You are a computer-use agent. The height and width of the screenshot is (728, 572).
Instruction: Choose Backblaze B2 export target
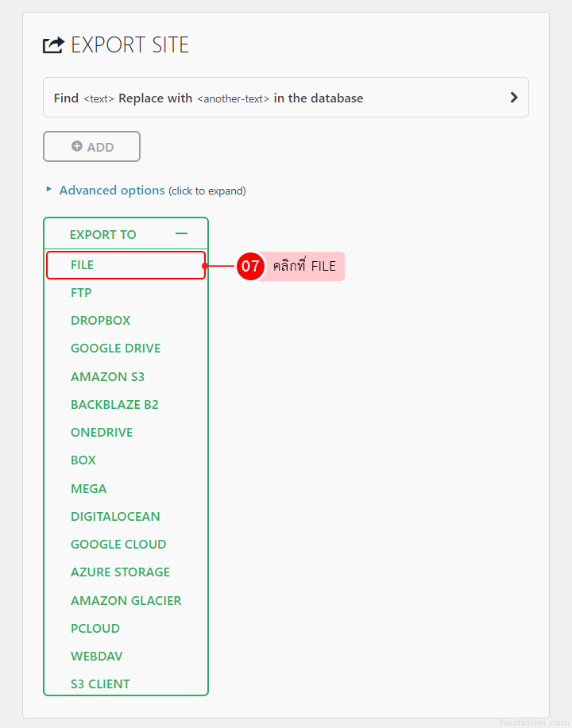[114, 405]
